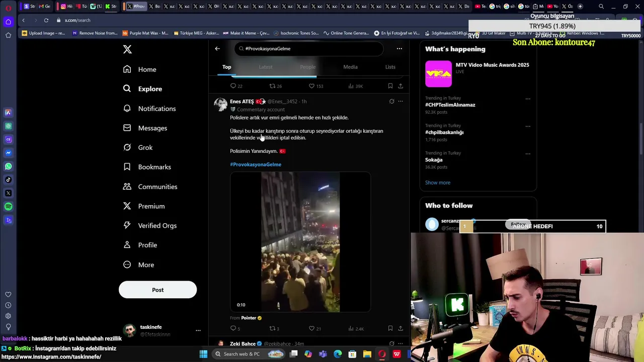
Task: Open TikTok in browser sidebar
Action: pyautogui.click(x=8, y=179)
